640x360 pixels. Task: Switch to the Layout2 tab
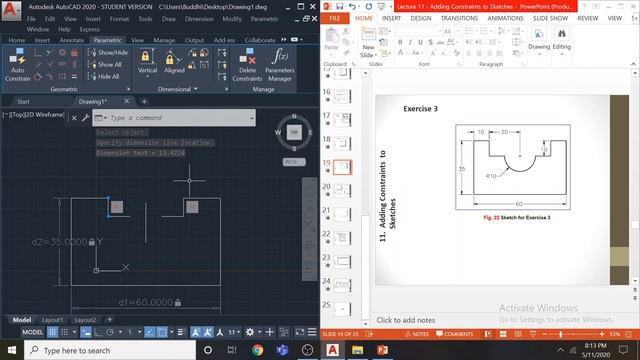tap(85, 320)
